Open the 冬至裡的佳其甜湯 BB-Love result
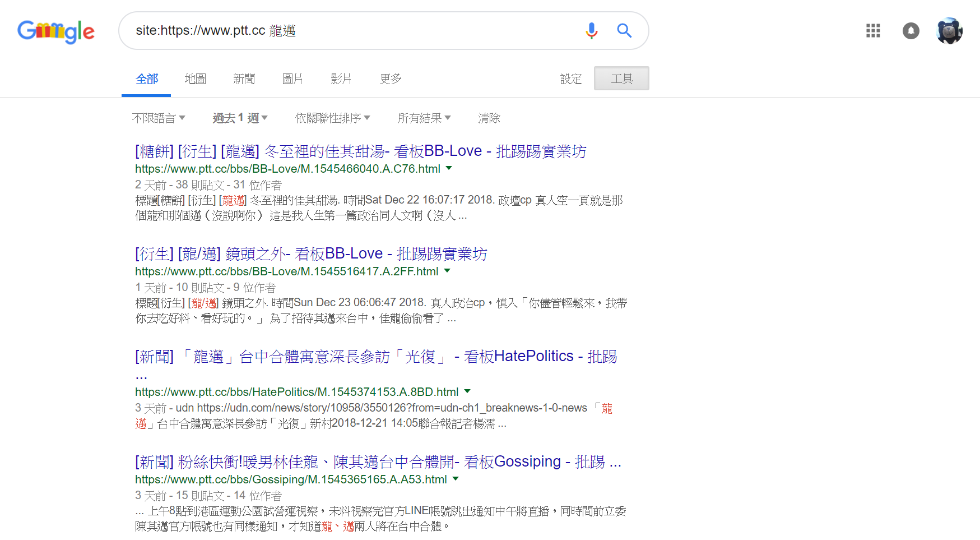The width and height of the screenshot is (980, 540). (361, 151)
